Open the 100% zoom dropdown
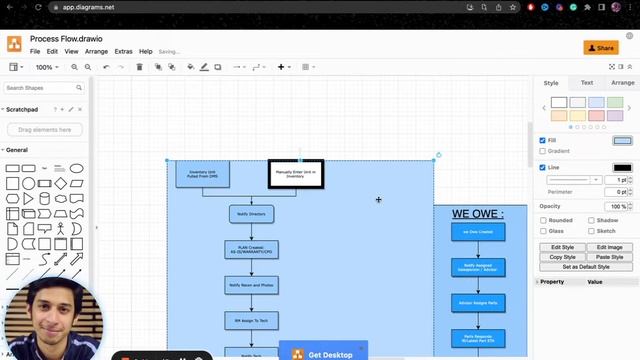This screenshot has width=640, height=360. click(x=47, y=67)
